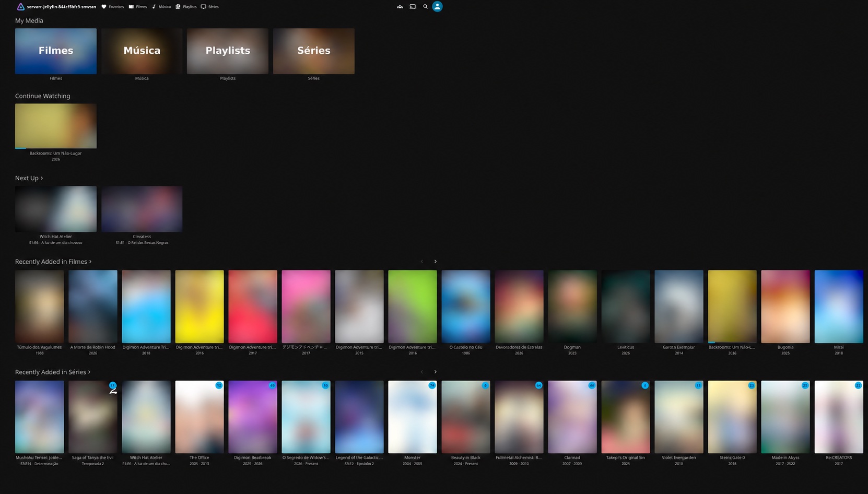The image size is (868, 494).
Task: Click the Made in Abyss title
Action: (785, 458)
